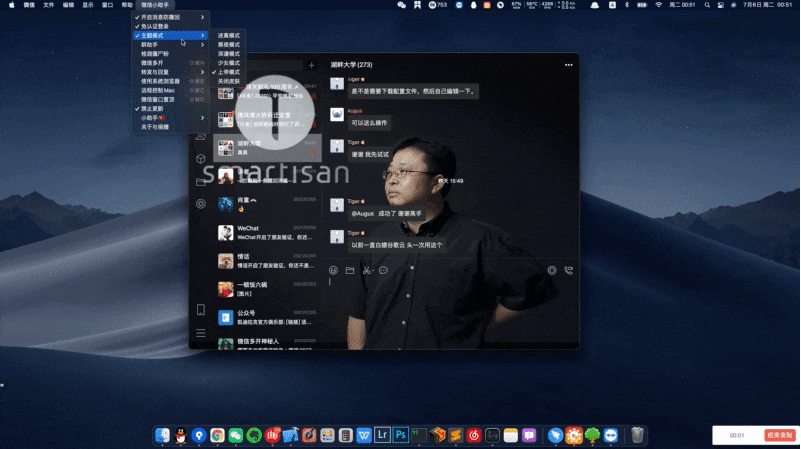801x449 pixels.
Task: Click the plus button beside WeChat search
Action: 311,65
